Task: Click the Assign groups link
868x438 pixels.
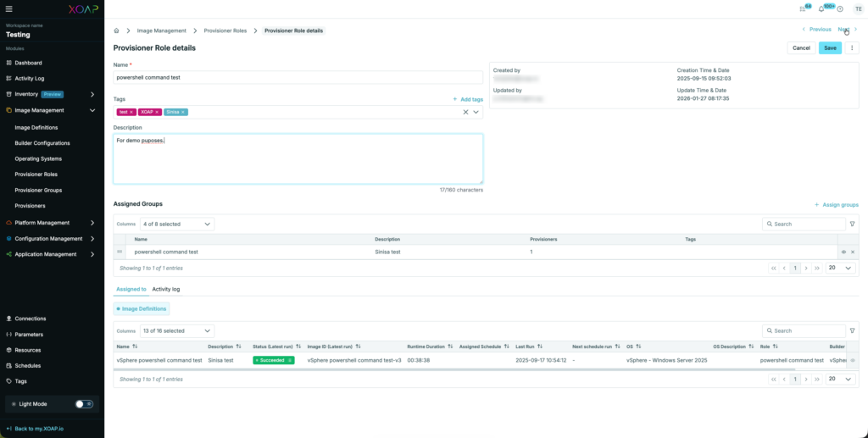Action: pyautogui.click(x=837, y=204)
